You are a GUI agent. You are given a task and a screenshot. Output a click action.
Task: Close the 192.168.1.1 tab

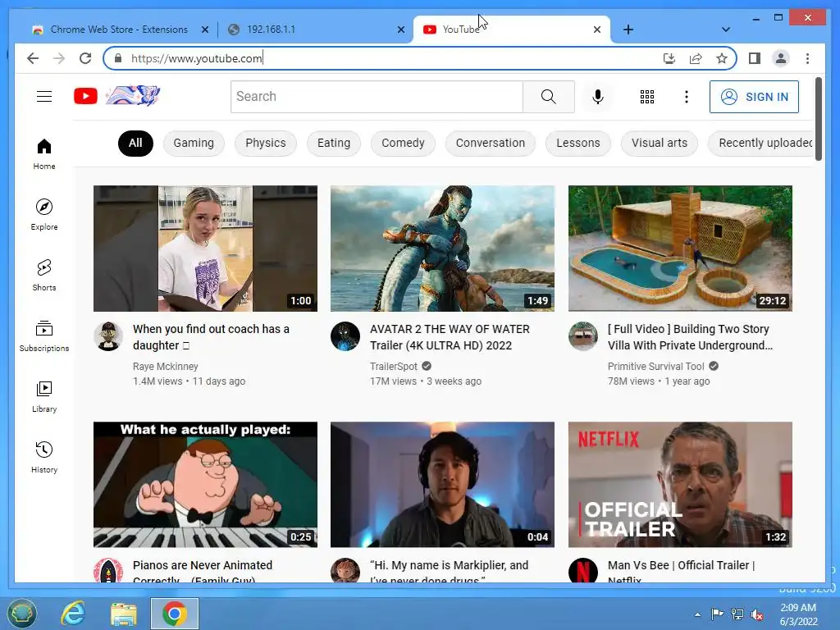(x=400, y=30)
